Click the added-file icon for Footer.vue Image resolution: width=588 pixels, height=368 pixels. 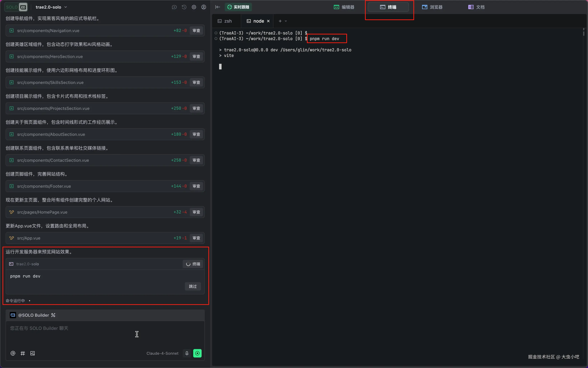11,186
